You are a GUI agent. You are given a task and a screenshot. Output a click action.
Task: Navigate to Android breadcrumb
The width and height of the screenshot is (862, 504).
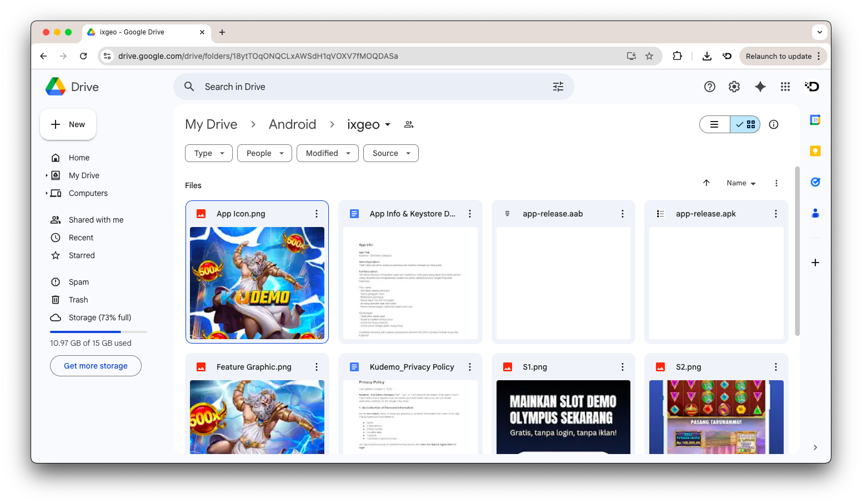click(x=292, y=124)
